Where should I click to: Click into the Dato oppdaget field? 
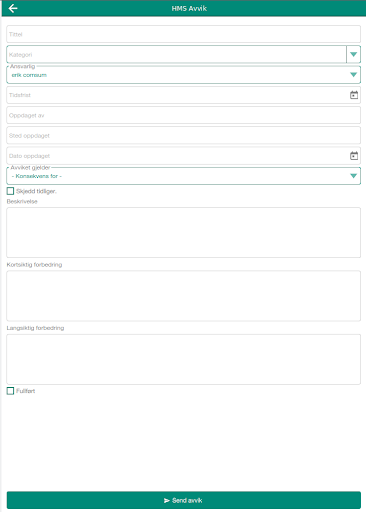point(183,156)
